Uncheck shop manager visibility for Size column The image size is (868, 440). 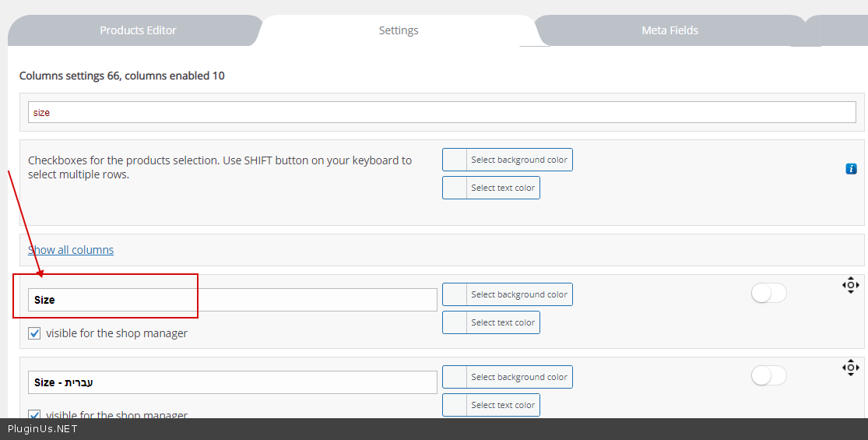[x=35, y=333]
